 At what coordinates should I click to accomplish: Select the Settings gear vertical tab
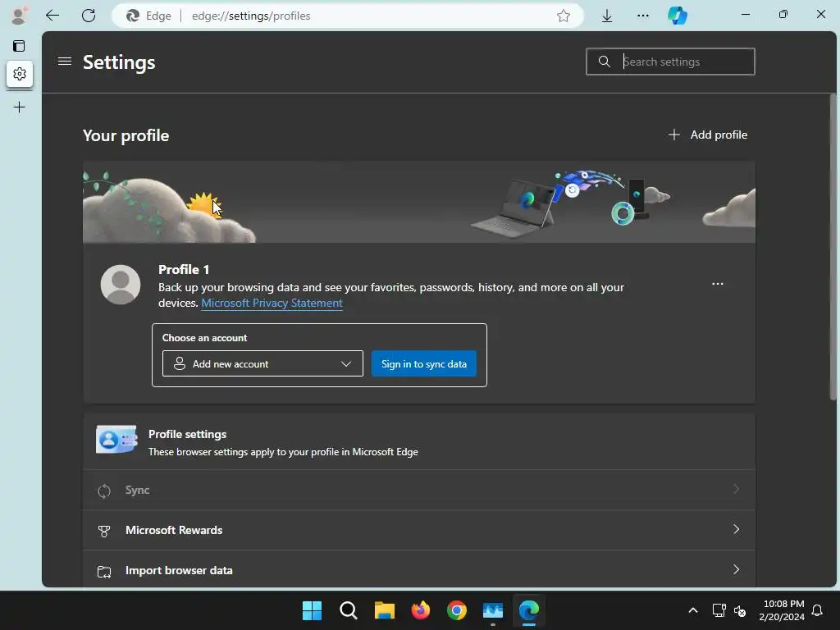[20, 73]
